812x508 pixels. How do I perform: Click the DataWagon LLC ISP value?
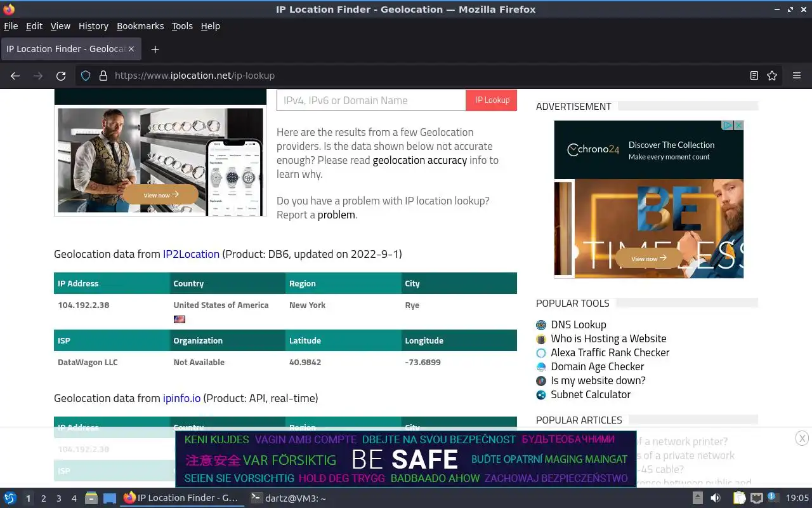coord(88,363)
